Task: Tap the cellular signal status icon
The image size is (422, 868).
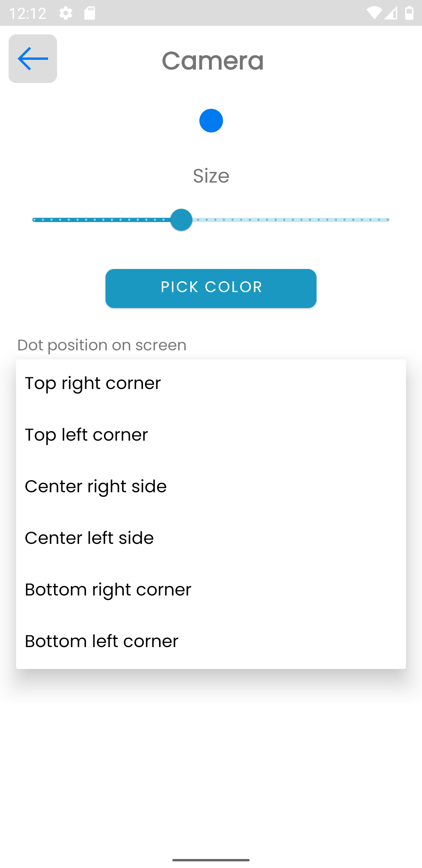Action: coord(391,13)
